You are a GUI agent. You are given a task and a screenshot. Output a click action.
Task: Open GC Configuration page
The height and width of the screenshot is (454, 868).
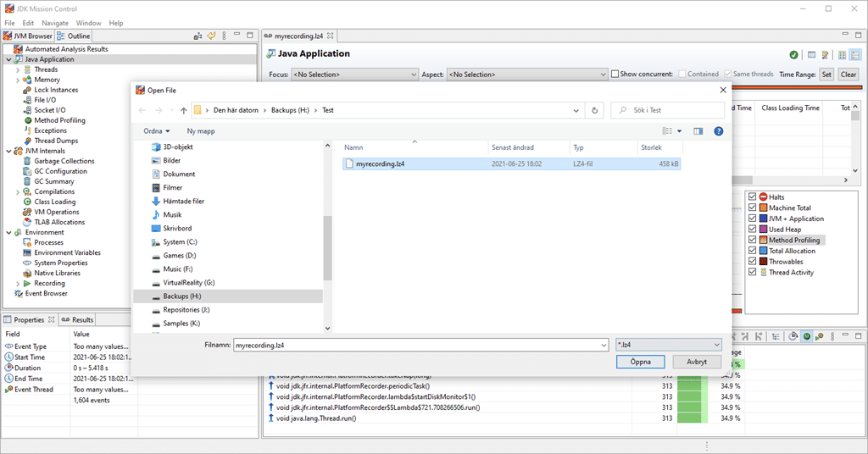coord(60,171)
